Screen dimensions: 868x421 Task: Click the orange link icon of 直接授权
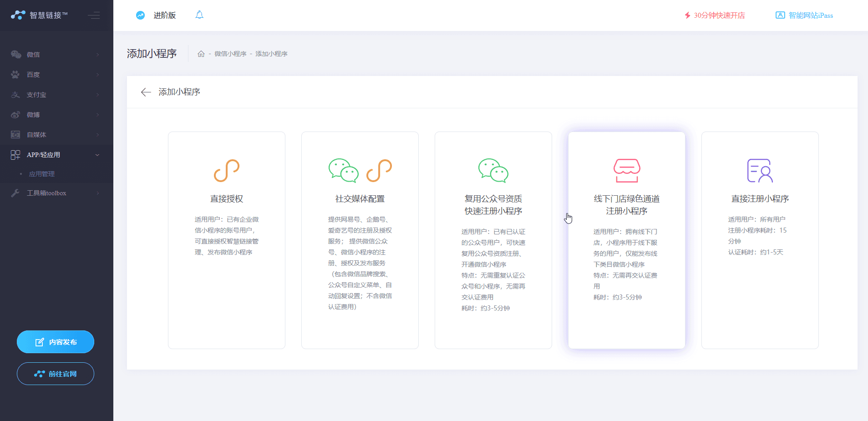(x=227, y=171)
